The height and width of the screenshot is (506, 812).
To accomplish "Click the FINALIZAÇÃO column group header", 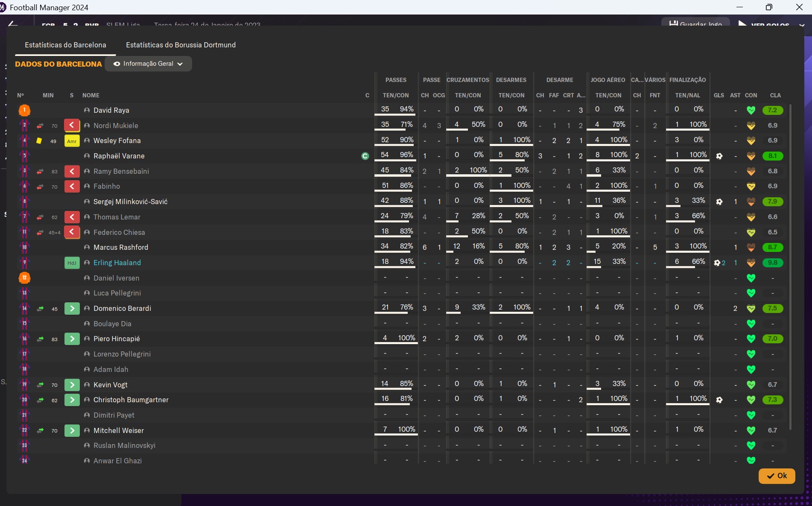I will point(687,80).
